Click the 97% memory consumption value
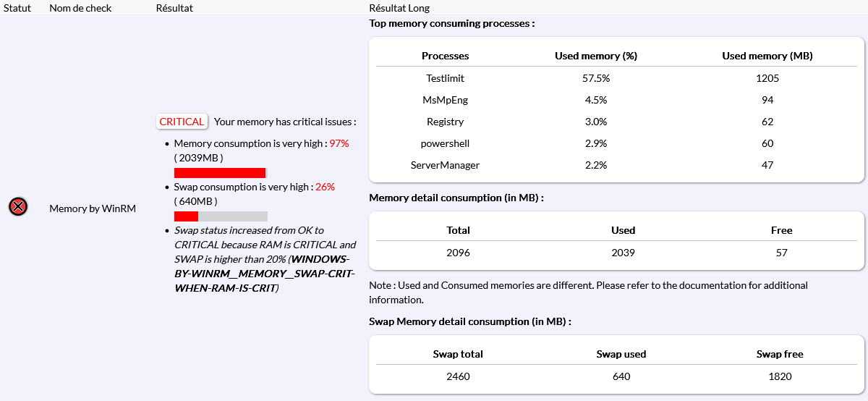The height and width of the screenshot is (401, 868). 339,143
